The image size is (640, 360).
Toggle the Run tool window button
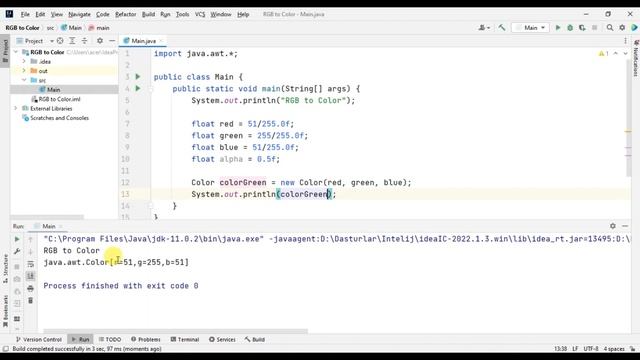click(x=80, y=339)
